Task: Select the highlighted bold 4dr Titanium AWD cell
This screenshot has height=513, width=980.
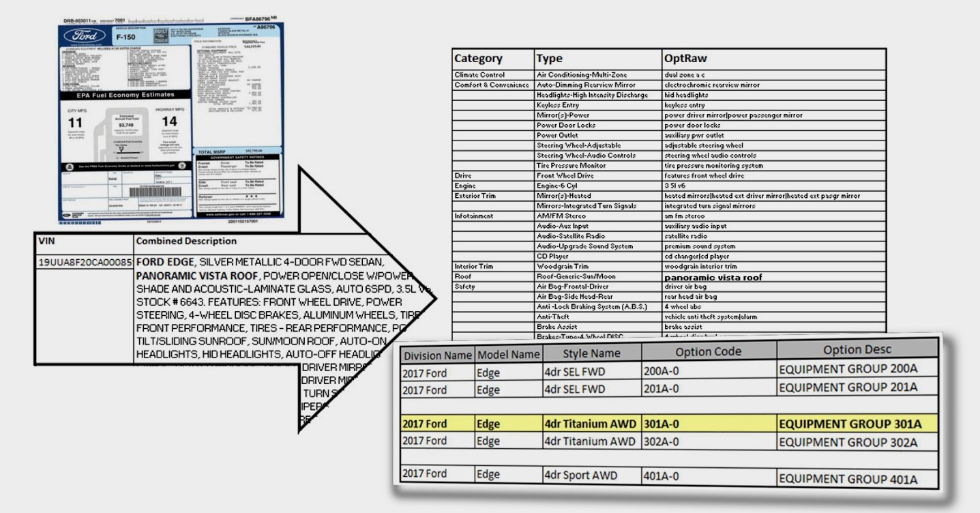Action: 592,424
